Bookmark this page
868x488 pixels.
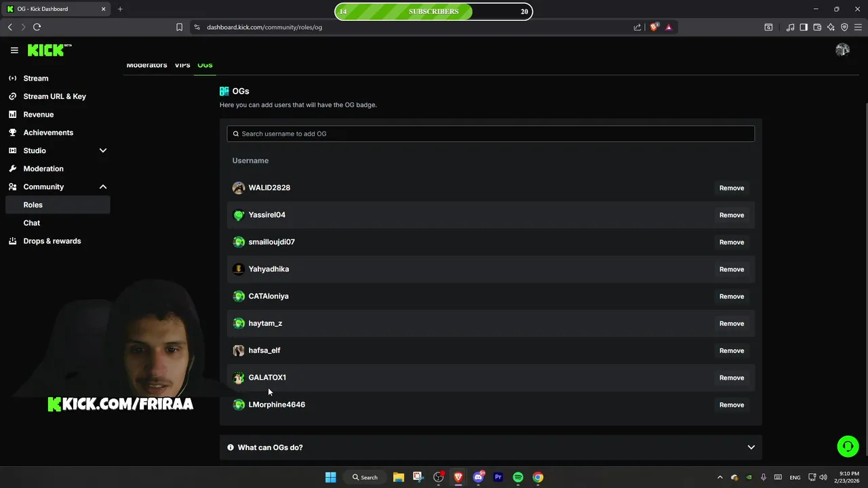pos(179,27)
